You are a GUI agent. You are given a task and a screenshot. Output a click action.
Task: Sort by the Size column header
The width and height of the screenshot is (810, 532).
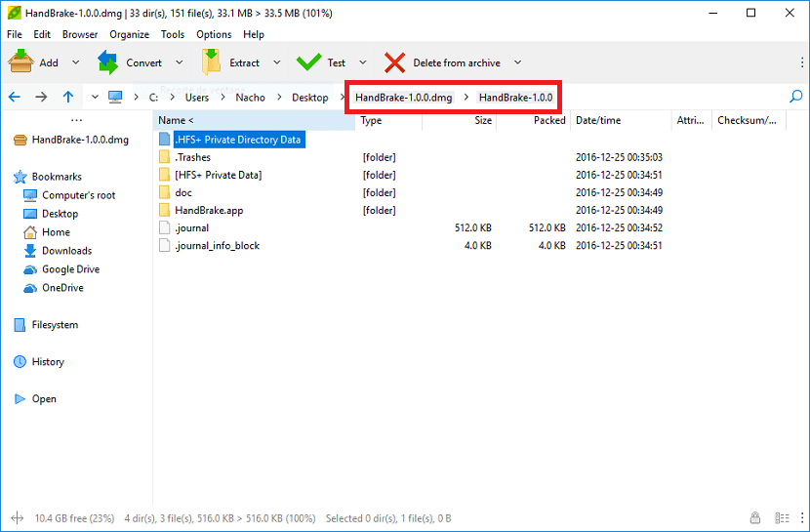[459, 120]
